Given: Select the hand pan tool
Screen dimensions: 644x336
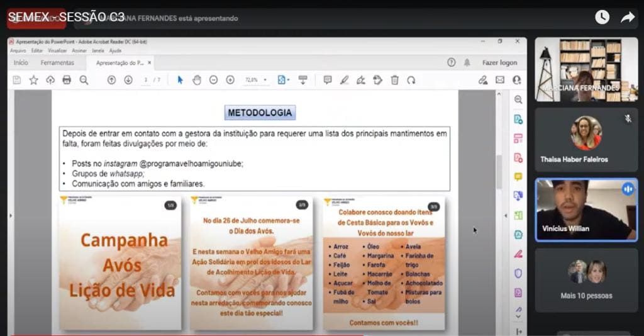Looking at the screenshot, I should 197,80.
